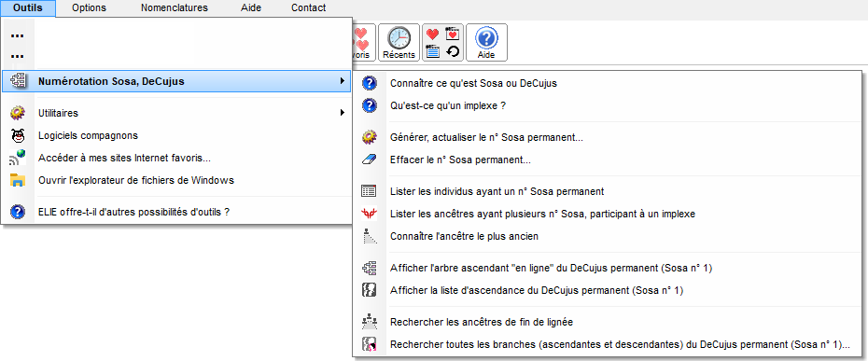Image resolution: width=868 pixels, height=361 pixels.
Task: Choose ELIE offre-t-il d'autres possibilités d'outils
Action: click(176, 211)
